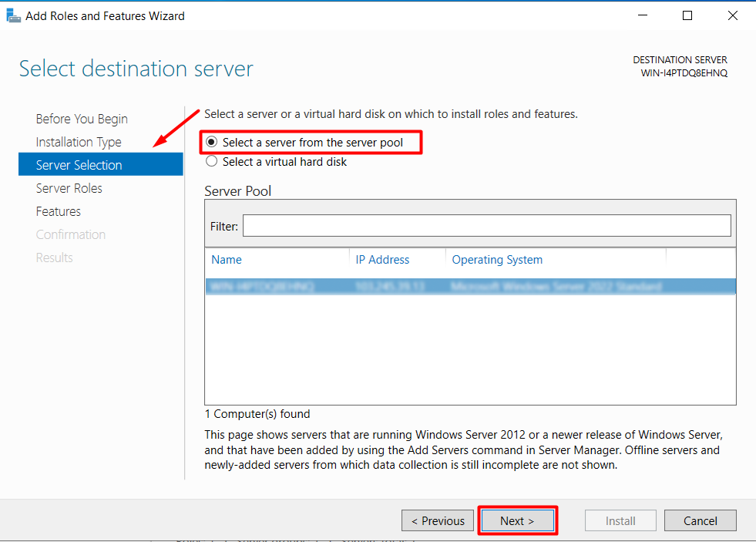Open the Installation Type step
The width and height of the screenshot is (756, 542).
point(78,142)
